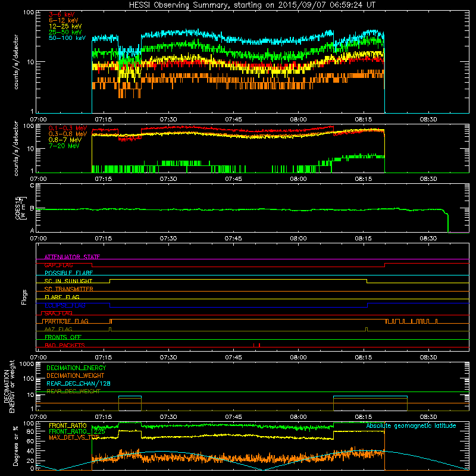Click the DECIMATION_WEIGHT legend label

76,375
